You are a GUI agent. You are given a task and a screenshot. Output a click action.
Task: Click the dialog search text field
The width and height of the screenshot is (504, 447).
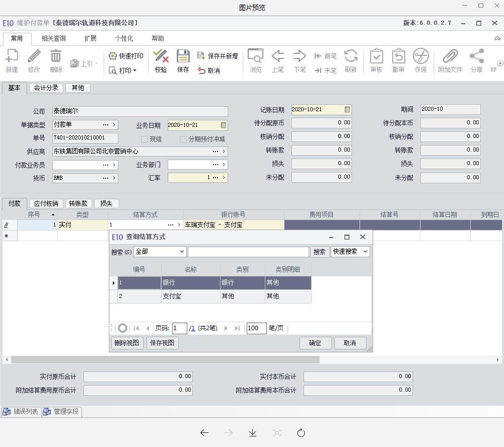[248, 252]
